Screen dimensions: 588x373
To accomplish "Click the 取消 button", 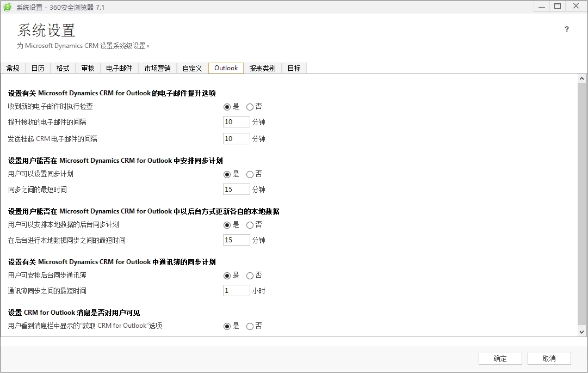I will coord(549,358).
